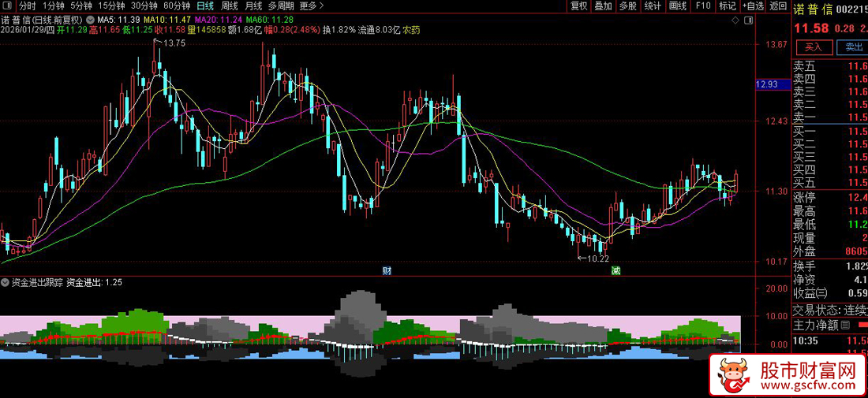This screenshot has width=868, height=398.
Task: Click the 现量 current volume row
Action: point(830,238)
